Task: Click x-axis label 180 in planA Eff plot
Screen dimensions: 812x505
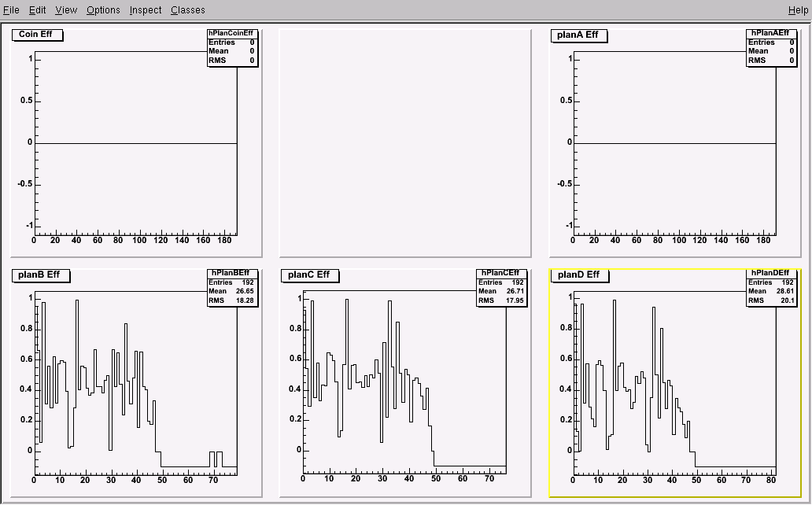Action: [x=763, y=241]
